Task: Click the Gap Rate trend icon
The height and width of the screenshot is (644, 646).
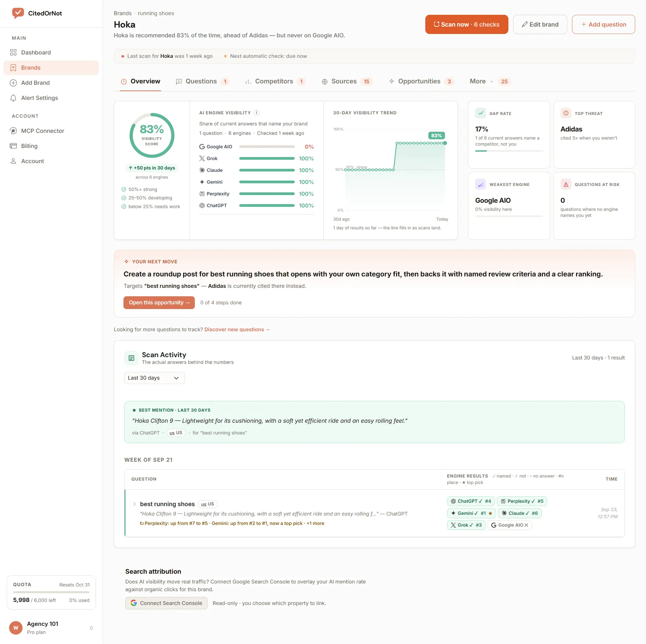Action: [x=481, y=113]
